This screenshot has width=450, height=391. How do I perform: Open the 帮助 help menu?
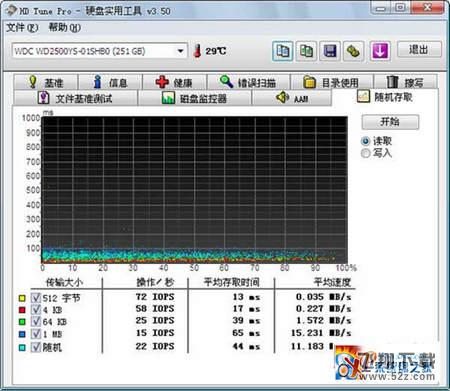pyautogui.click(x=64, y=27)
